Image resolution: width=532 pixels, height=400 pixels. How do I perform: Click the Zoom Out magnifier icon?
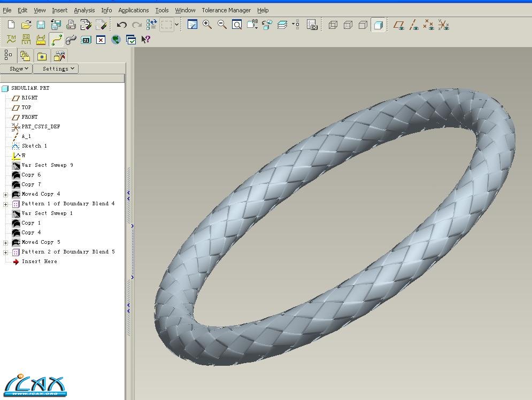click(222, 25)
